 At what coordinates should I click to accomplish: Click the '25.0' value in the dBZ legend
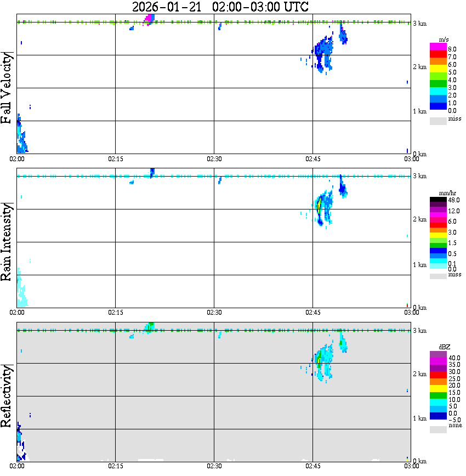454,379
